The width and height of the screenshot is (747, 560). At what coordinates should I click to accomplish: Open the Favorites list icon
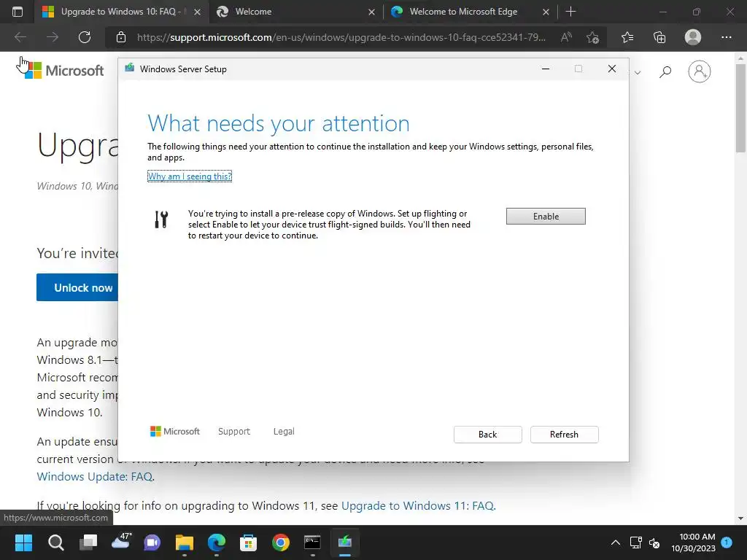(x=627, y=37)
